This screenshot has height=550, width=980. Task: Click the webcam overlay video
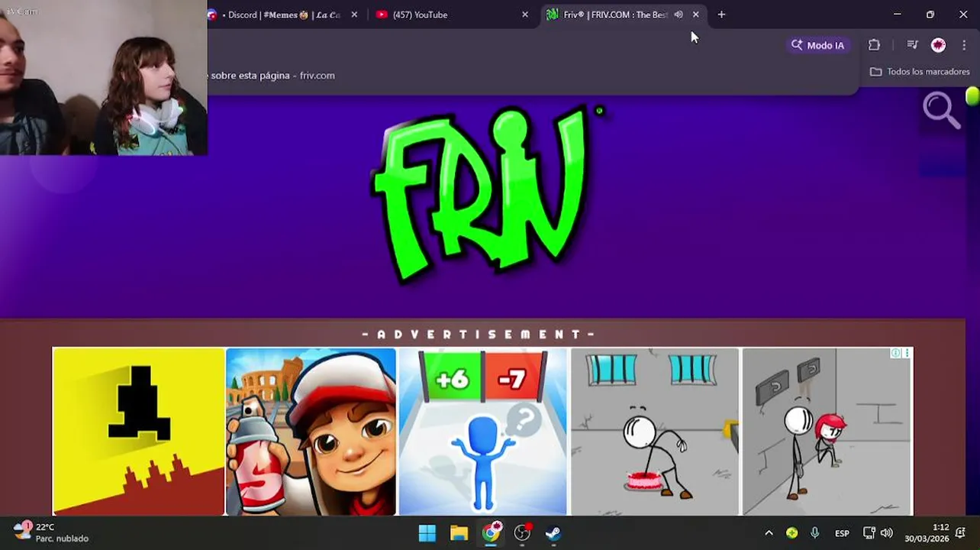coord(103,77)
